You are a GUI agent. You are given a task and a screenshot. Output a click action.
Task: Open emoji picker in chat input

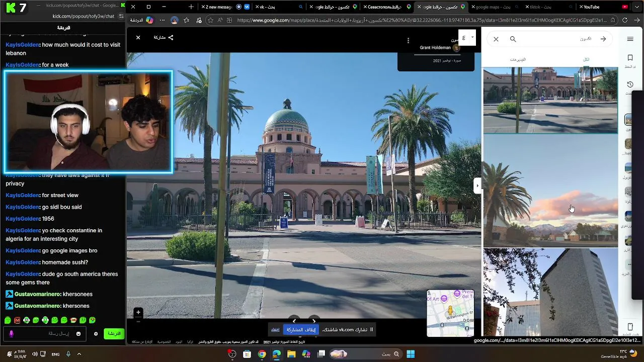[78, 334]
